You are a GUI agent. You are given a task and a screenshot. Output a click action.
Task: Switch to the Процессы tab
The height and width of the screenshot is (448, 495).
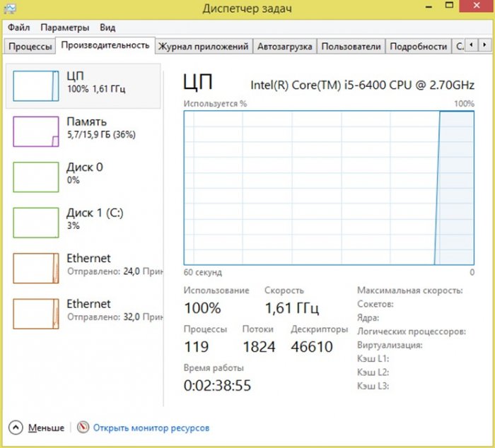tap(30, 47)
